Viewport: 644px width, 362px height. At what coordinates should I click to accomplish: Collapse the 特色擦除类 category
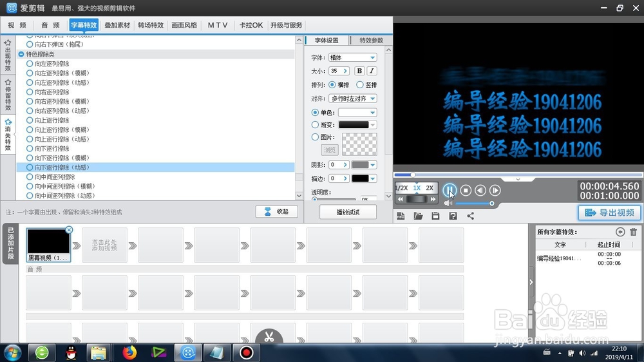coord(21,54)
